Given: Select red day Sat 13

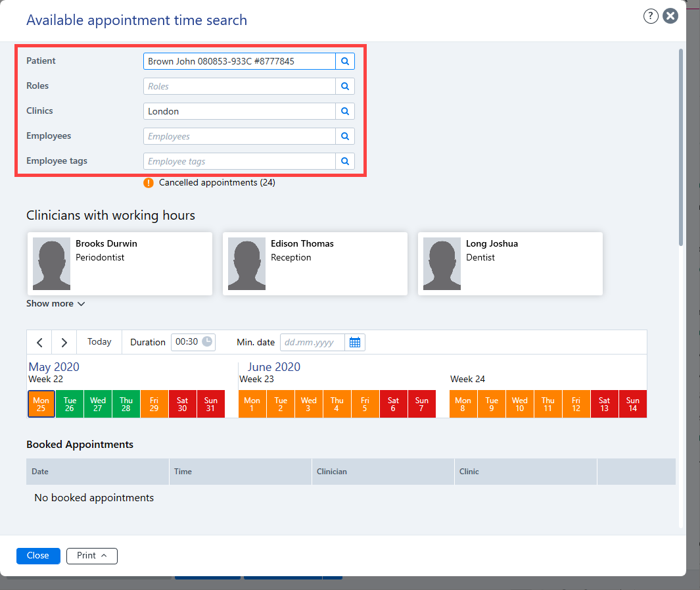Looking at the screenshot, I should pos(605,405).
